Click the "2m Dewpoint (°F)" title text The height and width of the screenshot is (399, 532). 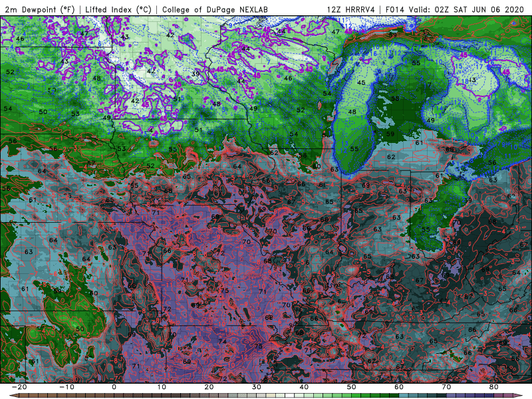[40, 9]
